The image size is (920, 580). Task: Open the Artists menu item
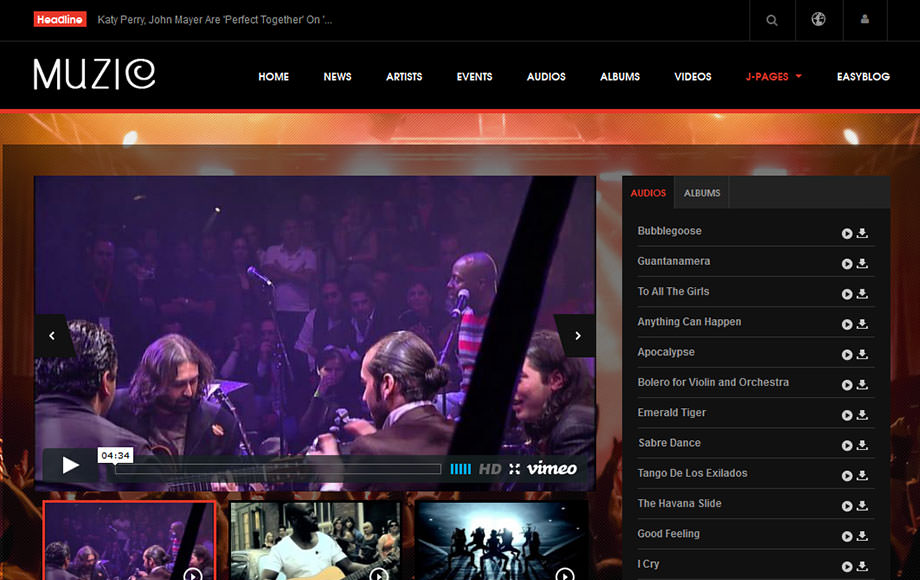(x=404, y=77)
